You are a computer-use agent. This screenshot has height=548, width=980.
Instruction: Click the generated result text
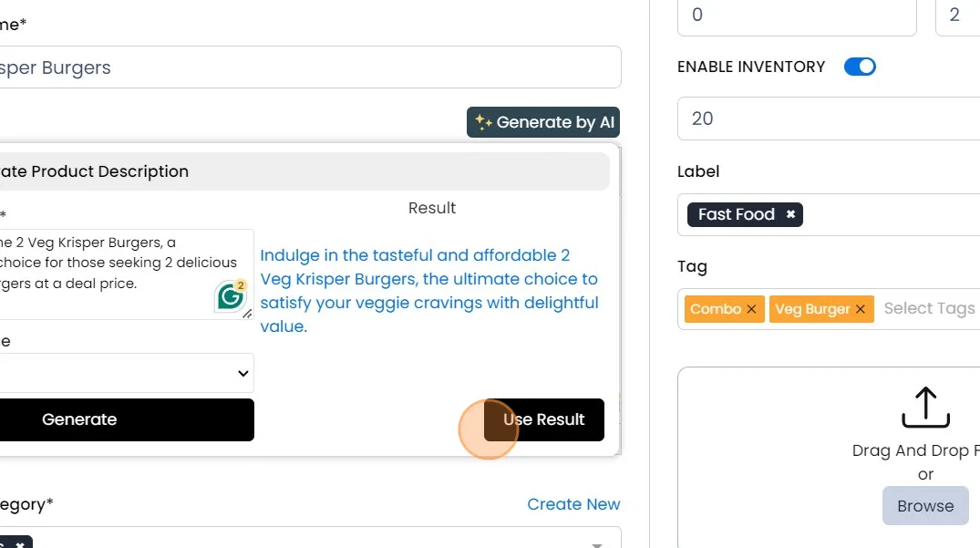(x=429, y=291)
